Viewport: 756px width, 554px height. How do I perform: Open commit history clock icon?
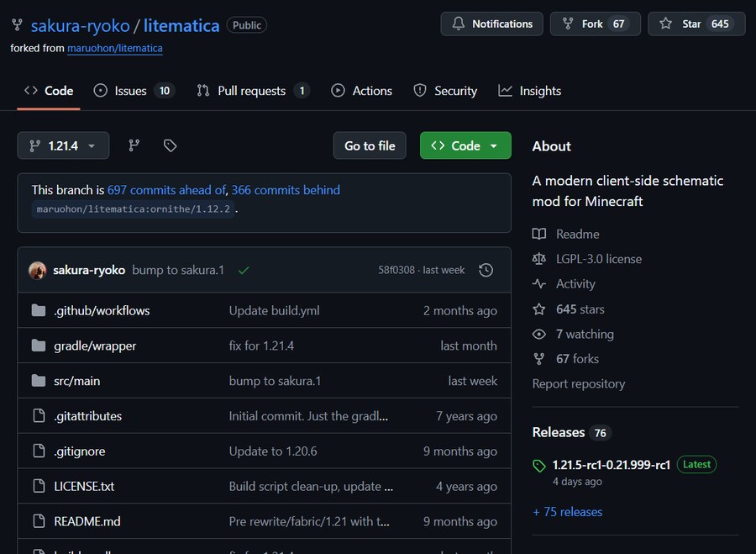pyautogui.click(x=486, y=270)
